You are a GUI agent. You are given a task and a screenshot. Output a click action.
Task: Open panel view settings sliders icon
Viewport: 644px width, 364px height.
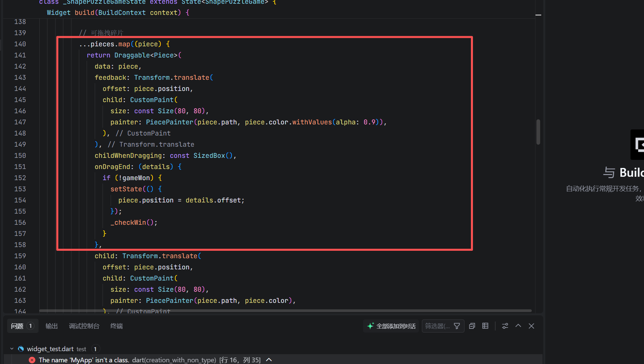(505, 326)
